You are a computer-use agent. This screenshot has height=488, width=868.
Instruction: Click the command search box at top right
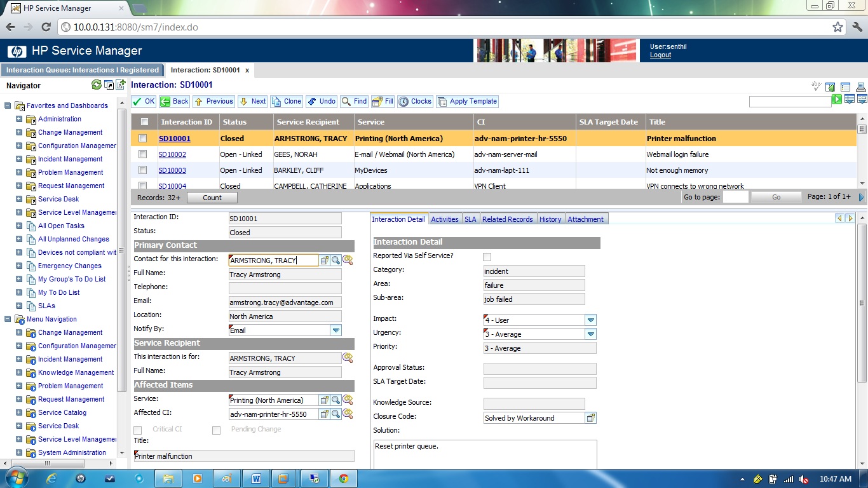[790, 101]
